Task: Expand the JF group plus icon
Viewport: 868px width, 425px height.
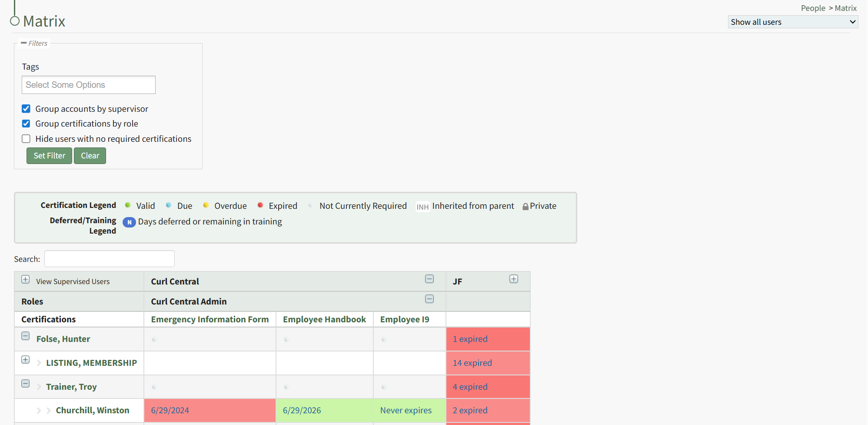Action: point(513,279)
